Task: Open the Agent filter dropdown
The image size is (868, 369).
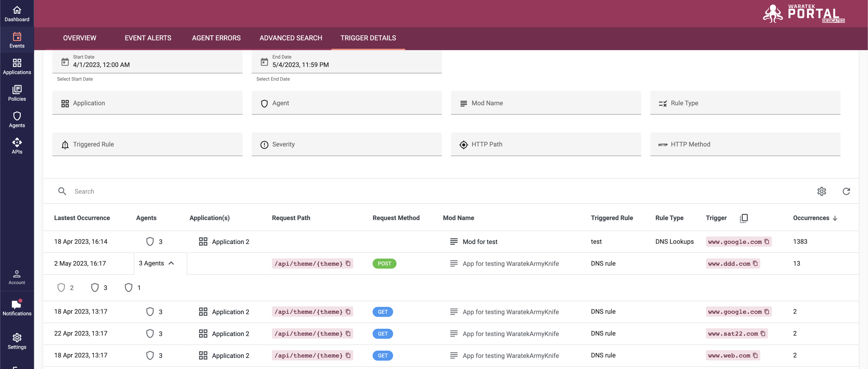Action: point(346,103)
